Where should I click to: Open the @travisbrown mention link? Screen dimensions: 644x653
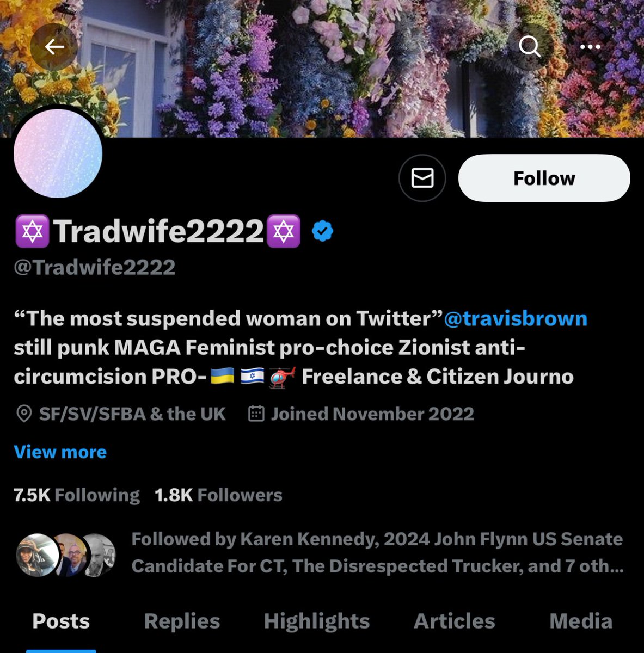516,318
